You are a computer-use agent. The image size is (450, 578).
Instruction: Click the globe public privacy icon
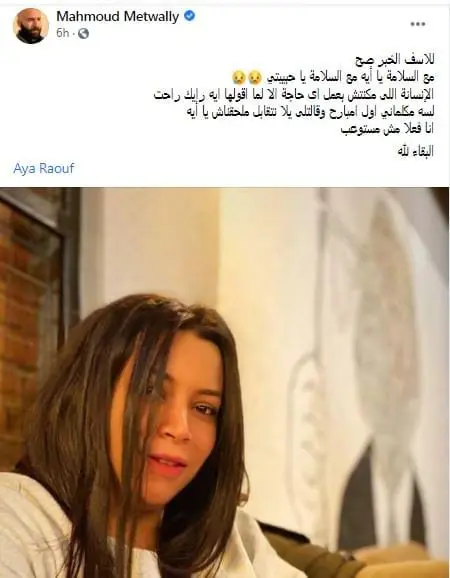[x=83, y=34]
